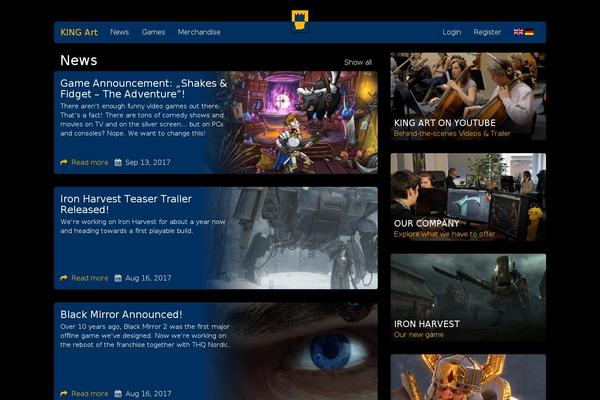Image resolution: width=600 pixels, height=400 pixels.
Task: Click Show all news link
Action: pos(358,62)
